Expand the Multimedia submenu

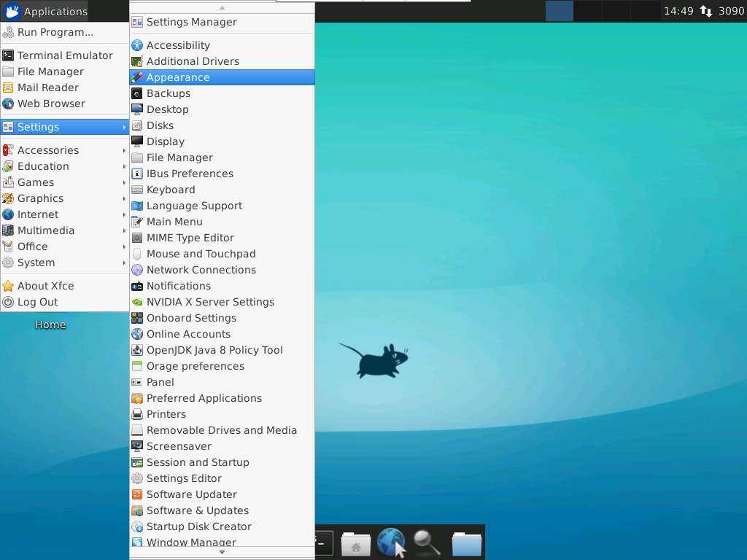tap(65, 230)
